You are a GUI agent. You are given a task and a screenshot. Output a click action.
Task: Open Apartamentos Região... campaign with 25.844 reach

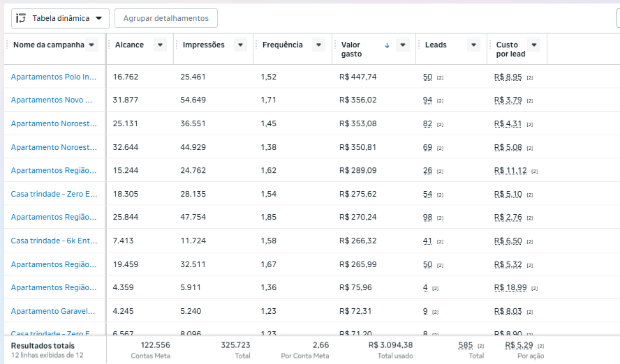(54, 217)
